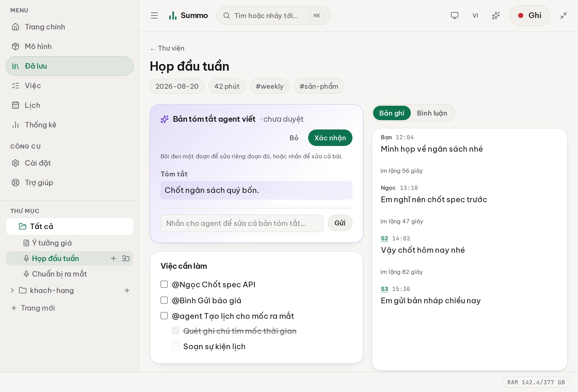Click the S2 speaker label

point(384,238)
